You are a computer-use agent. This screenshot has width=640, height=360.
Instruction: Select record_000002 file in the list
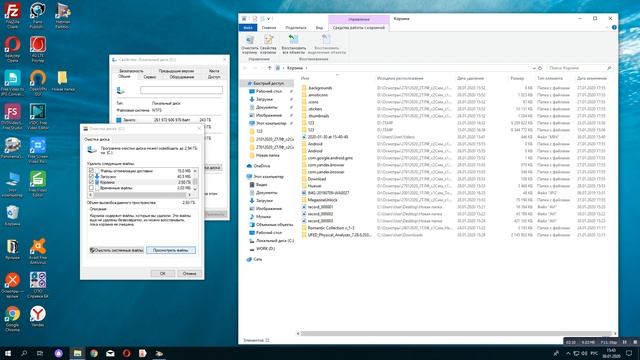click(x=317, y=214)
